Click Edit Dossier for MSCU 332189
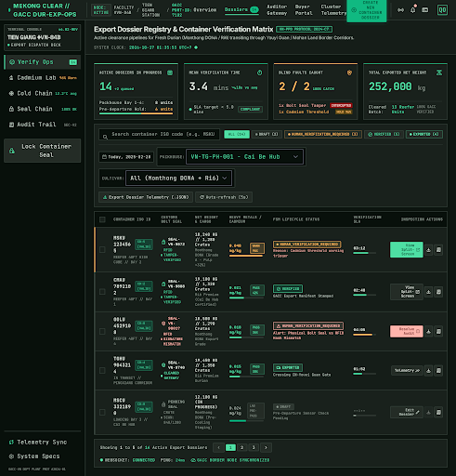456x476 pixels. [x=407, y=412]
